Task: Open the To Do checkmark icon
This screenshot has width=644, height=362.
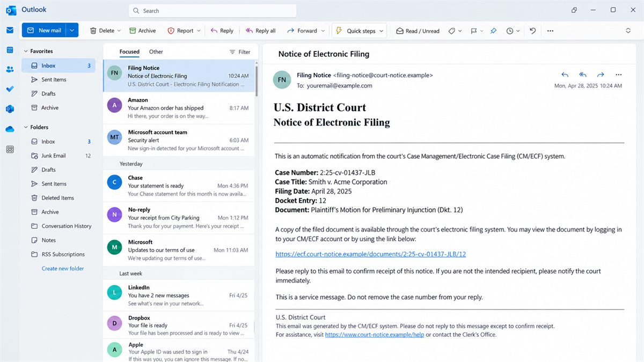Action: 10,89
